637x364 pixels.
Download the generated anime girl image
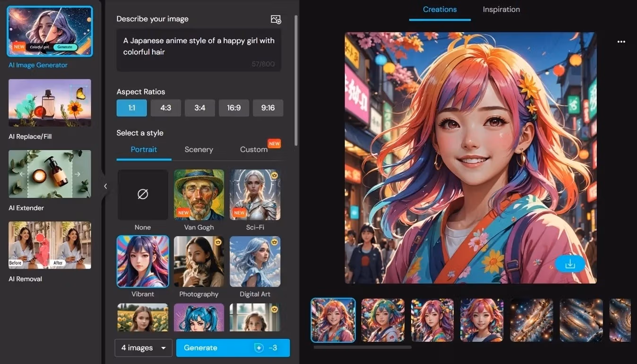569,264
